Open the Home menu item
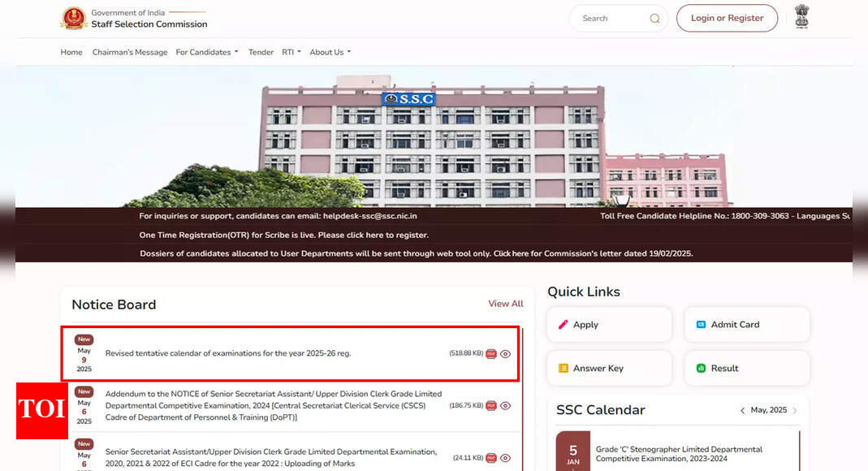The image size is (868, 471). pyautogui.click(x=71, y=52)
